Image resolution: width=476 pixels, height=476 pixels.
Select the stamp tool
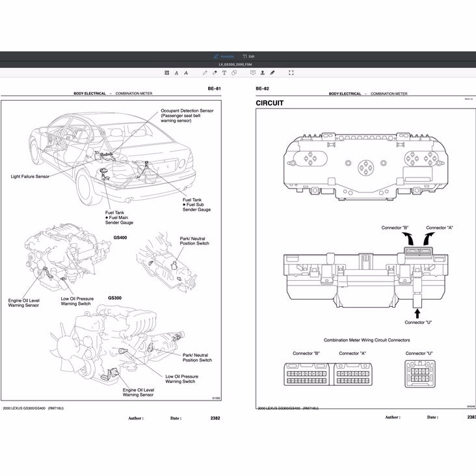point(263,73)
